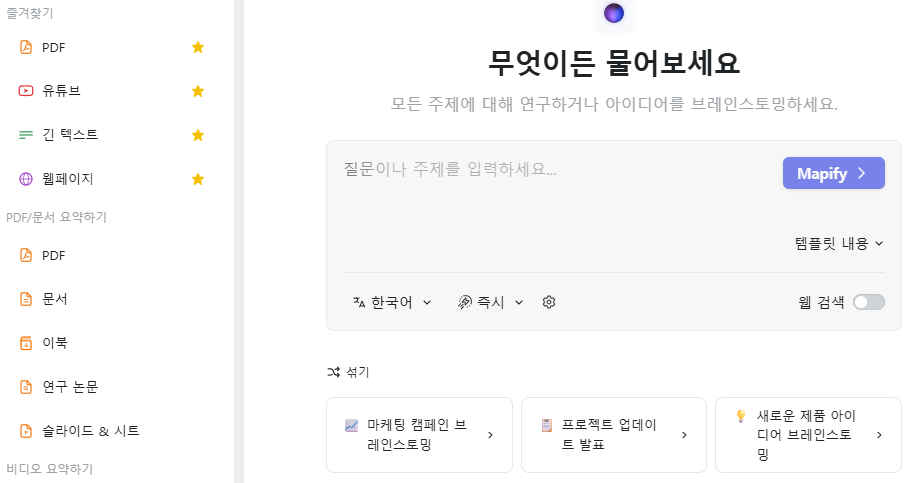Click the purple 웹페이지 globe icon
This screenshot has width=912, height=483.
coord(26,179)
